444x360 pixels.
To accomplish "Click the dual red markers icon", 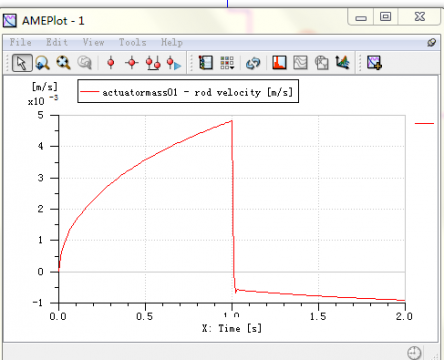I will [x=153, y=63].
